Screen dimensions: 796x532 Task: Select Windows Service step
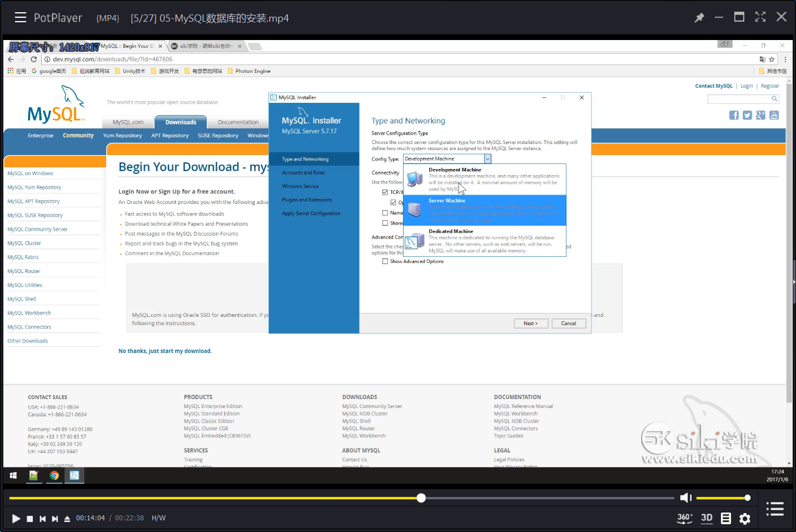(300, 186)
